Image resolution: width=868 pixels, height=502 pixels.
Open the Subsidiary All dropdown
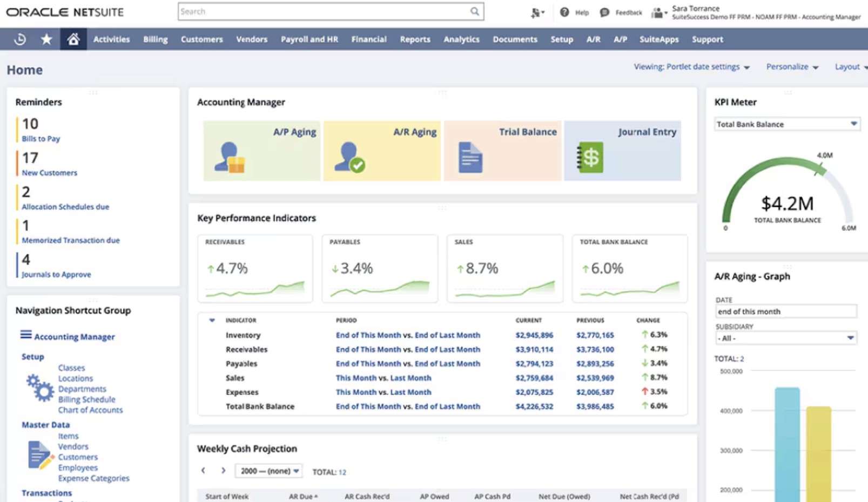(x=786, y=338)
